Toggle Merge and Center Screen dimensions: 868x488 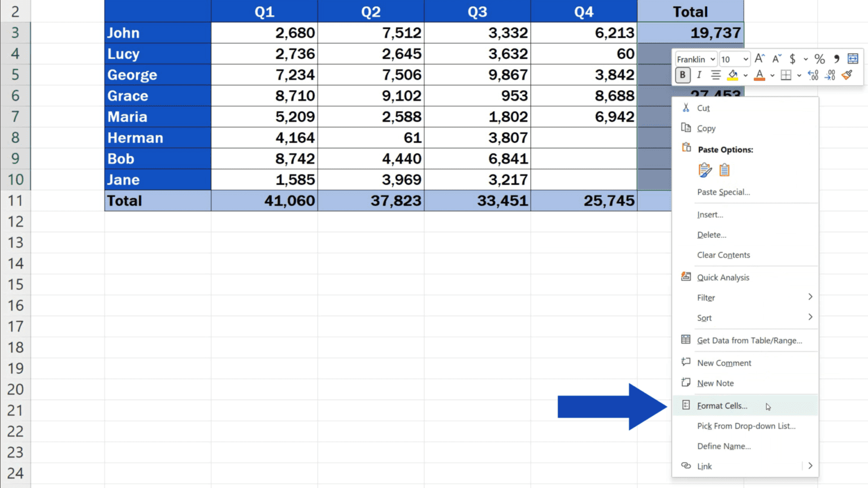click(x=853, y=59)
